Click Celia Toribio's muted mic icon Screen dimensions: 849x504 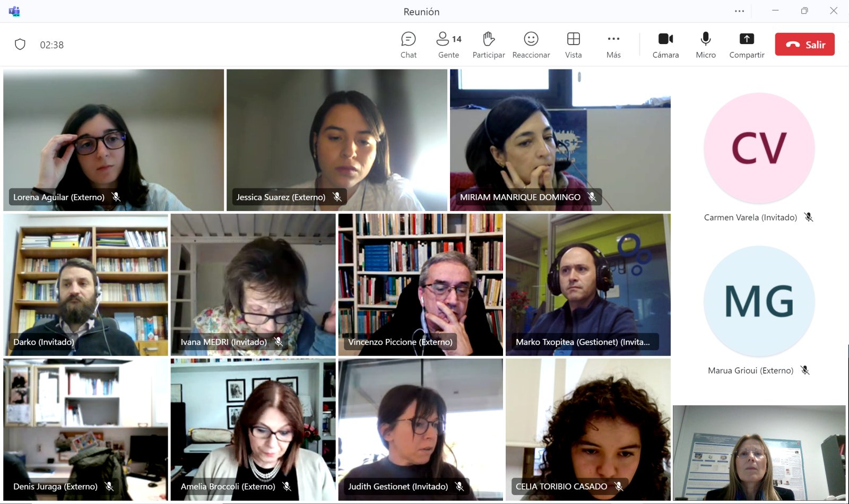(618, 486)
